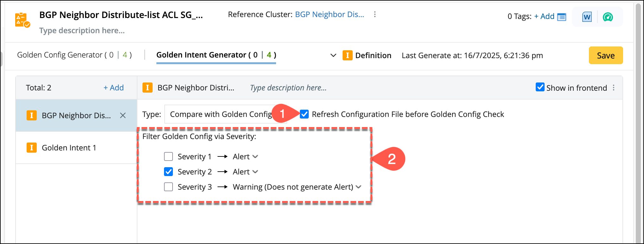This screenshot has width=644, height=244.
Task: Switch to Golden Config Generator tab
Action: tap(74, 55)
